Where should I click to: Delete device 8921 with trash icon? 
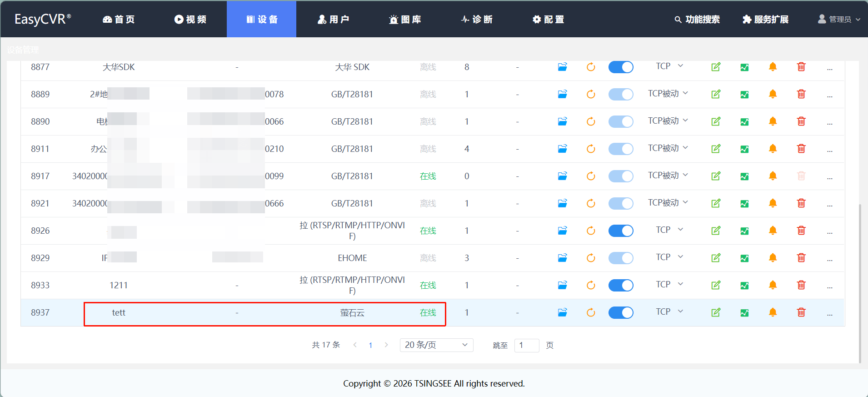pyautogui.click(x=801, y=203)
